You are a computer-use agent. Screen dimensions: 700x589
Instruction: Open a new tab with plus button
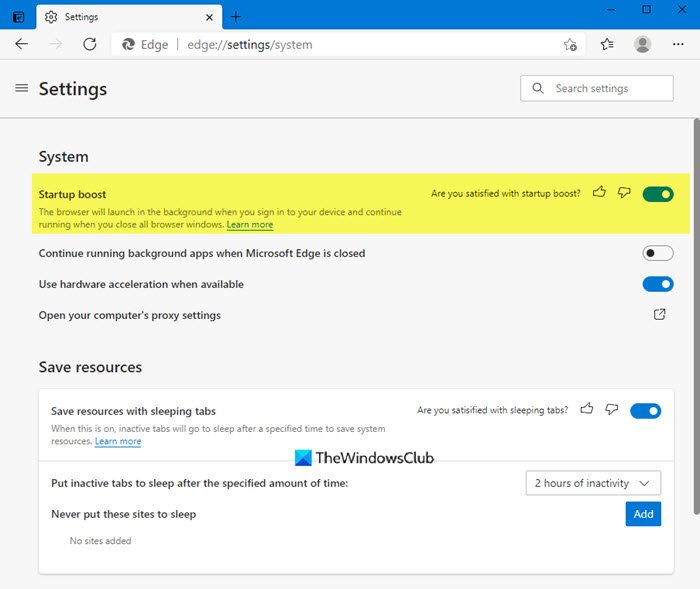236,17
